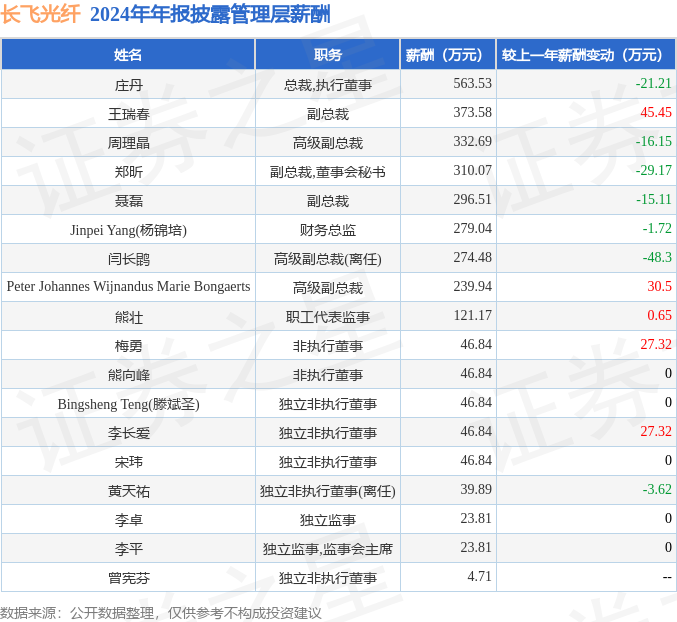Select the 财务总监 position cell
The height and width of the screenshot is (622, 677).
(328, 230)
